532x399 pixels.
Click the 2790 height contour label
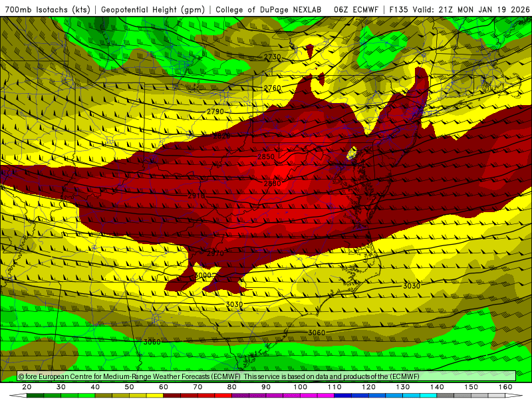click(215, 111)
